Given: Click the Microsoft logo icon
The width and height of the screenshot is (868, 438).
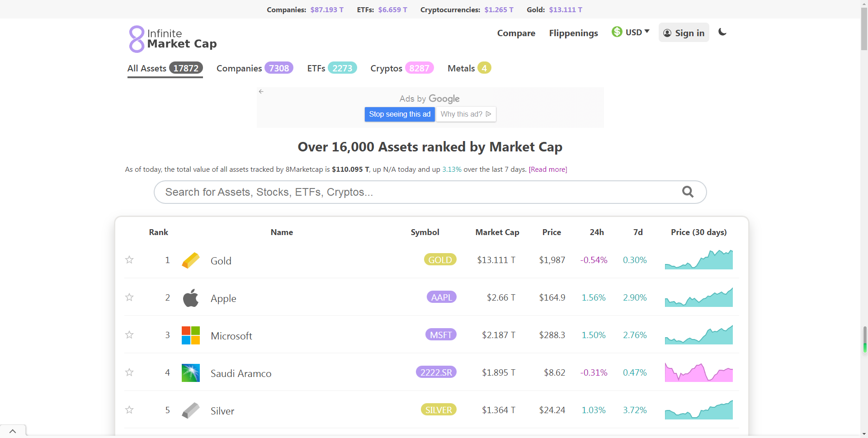Looking at the screenshot, I should click(190, 335).
